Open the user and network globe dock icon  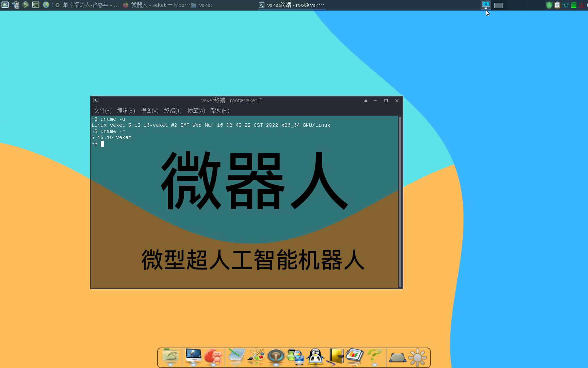pos(295,357)
